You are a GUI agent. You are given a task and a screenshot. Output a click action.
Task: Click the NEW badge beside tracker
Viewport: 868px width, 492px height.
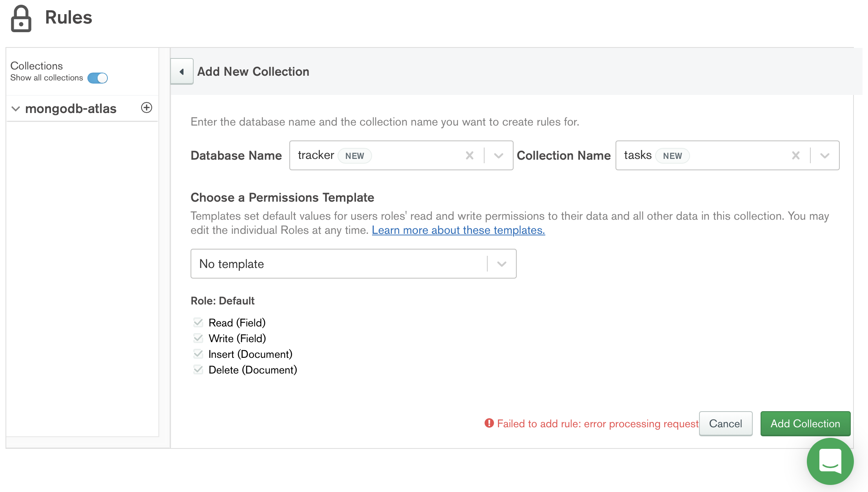(x=354, y=156)
